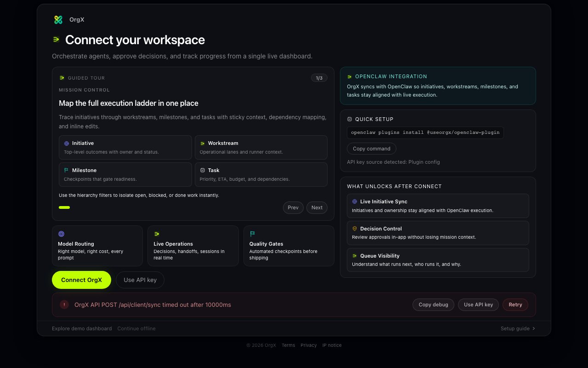Select the Workstream card
588x368 pixels.
261,147
